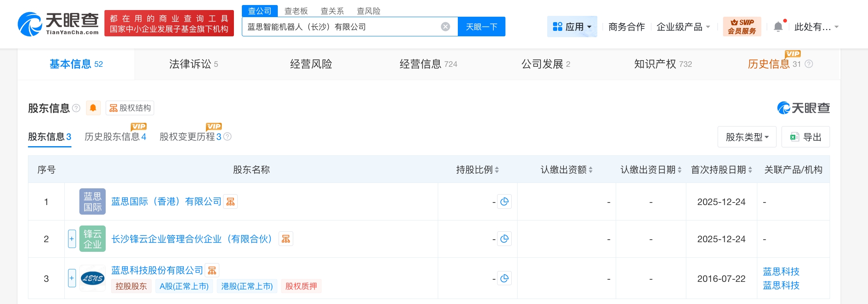Expand row 3 蓝思科技 with plus button

click(72, 278)
